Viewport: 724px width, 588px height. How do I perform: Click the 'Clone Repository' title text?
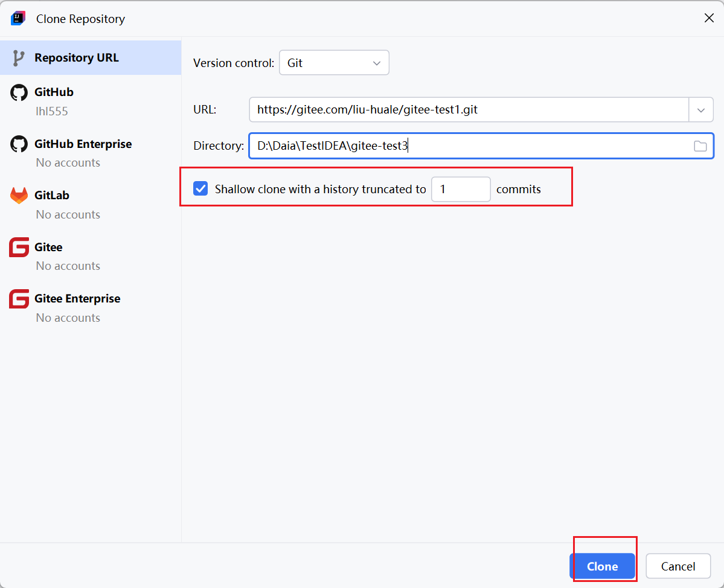tap(80, 19)
